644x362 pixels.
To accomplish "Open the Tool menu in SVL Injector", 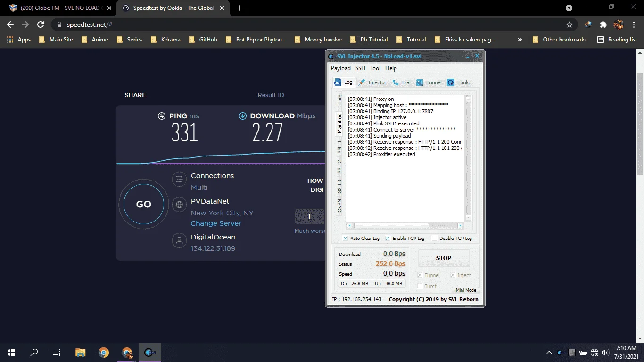I will (x=375, y=68).
